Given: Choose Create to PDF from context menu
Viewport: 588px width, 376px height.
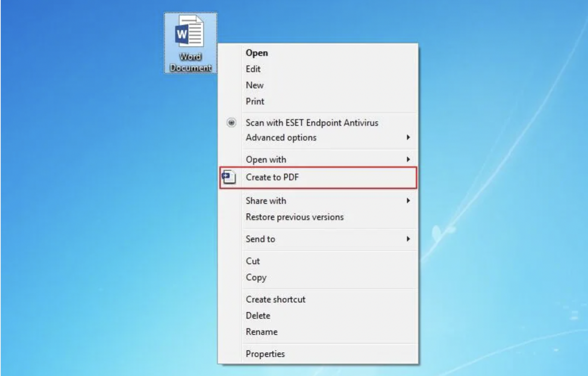Looking at the screenshot, I should click(x=273, y=177).
